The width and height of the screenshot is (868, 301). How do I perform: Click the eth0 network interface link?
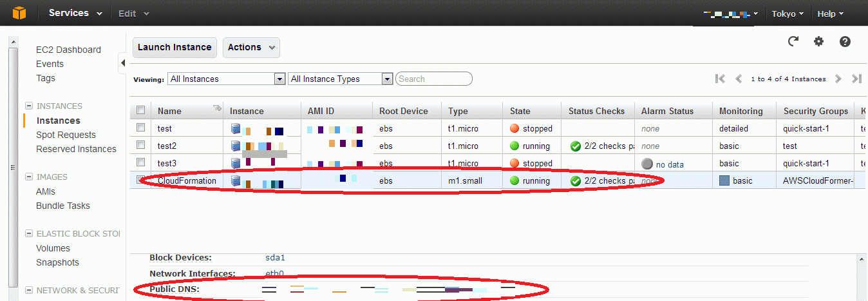[x=274, y=273]
